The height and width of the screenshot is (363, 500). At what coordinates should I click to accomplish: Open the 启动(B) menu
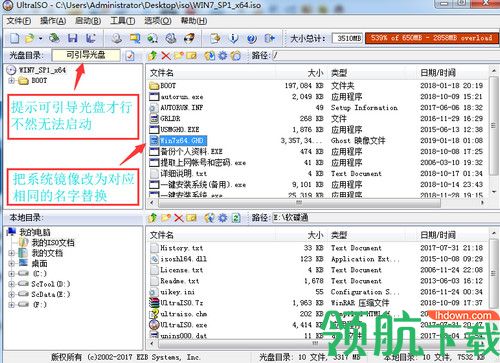[x=88, y=21]
